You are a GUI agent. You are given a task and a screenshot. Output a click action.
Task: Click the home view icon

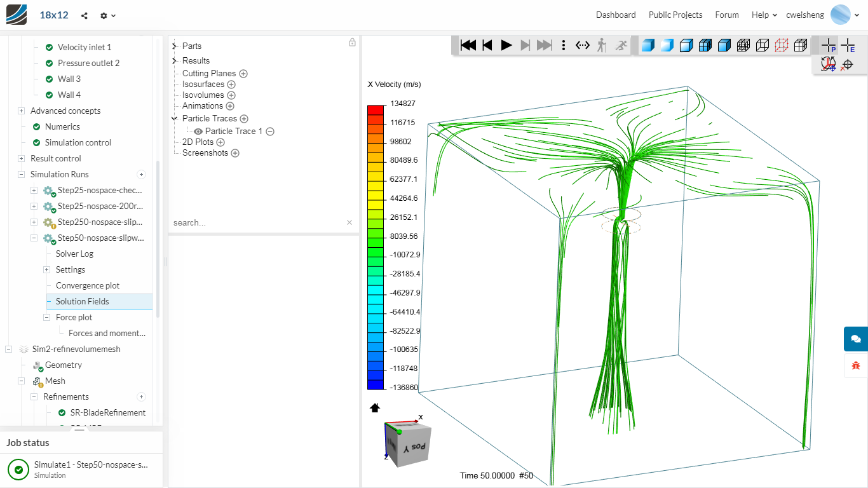(x=375, y=407)
